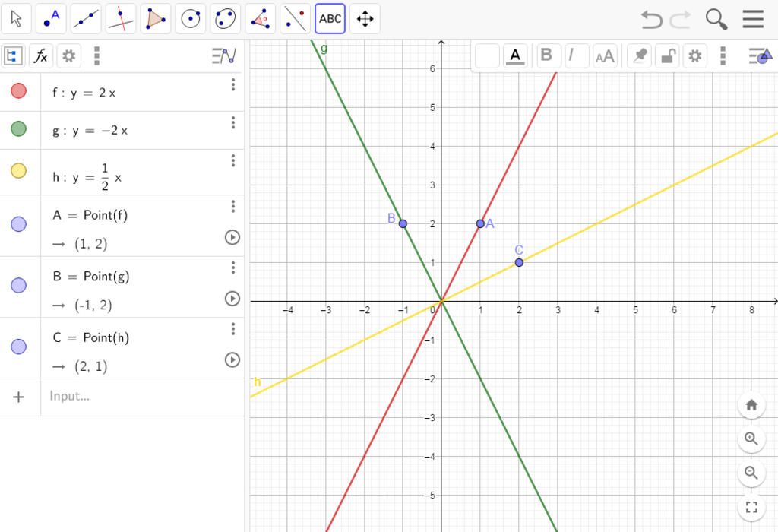Toggle the algebra style bar icon

click(224, 55)
